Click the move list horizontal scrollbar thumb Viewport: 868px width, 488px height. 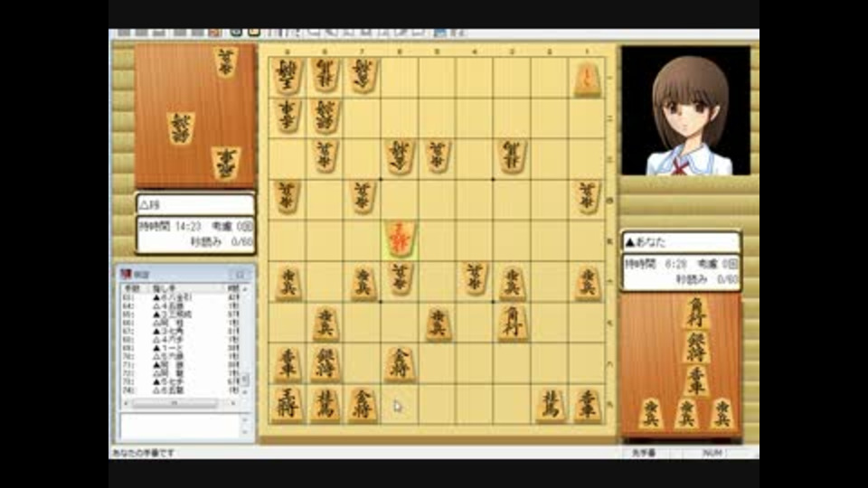[174, 403]
